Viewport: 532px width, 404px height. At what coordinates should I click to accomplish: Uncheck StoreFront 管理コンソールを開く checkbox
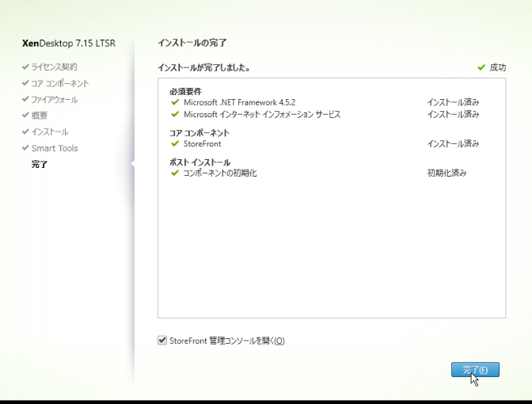[x=162, y=340]
